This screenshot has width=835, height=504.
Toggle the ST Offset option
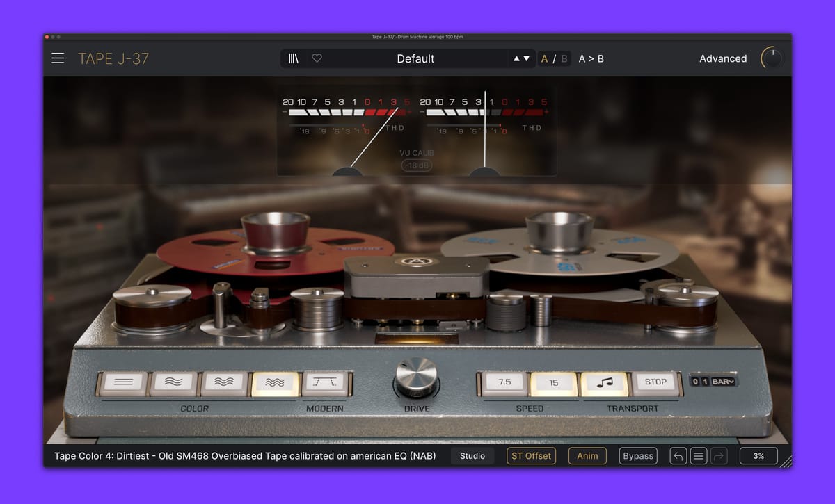(x=531, y=456)
